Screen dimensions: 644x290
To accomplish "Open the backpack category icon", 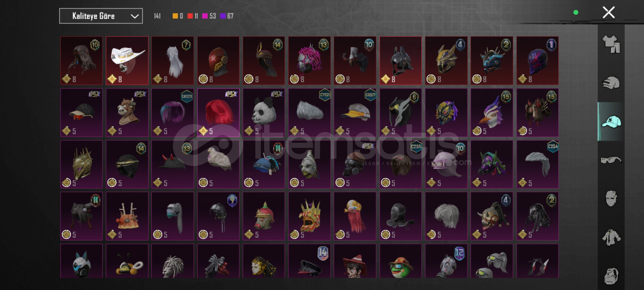I will (x=611, y=276).
